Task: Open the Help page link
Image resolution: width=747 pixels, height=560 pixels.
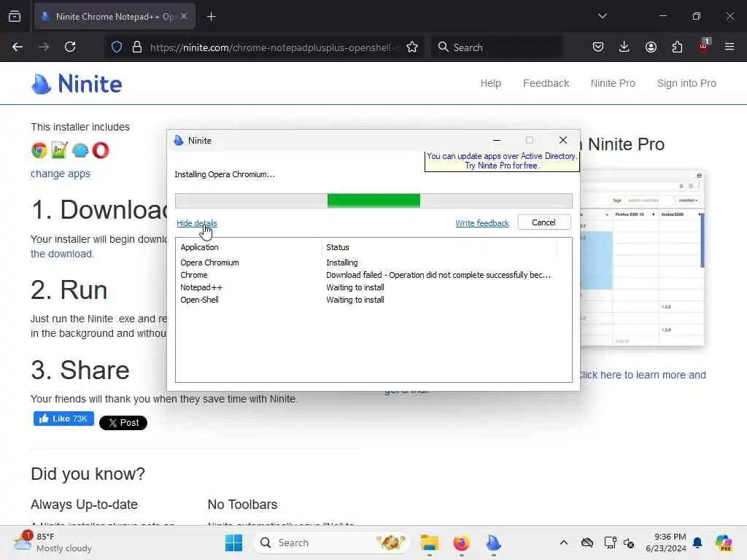Action: (491, 83)
